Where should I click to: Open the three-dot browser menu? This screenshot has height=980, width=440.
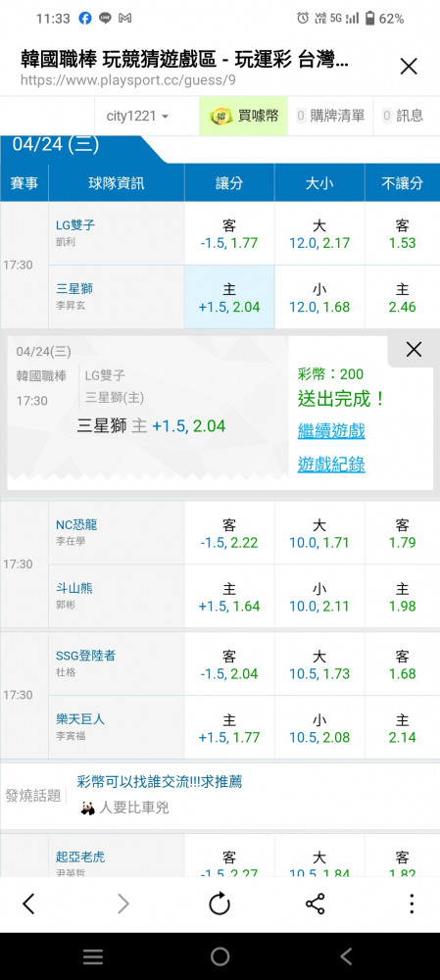click(412, 904)
